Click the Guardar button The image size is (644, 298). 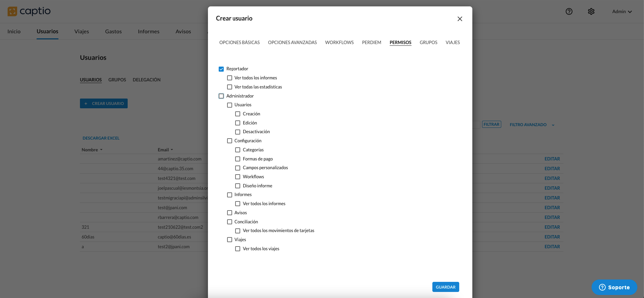click(x=445, y=287)
